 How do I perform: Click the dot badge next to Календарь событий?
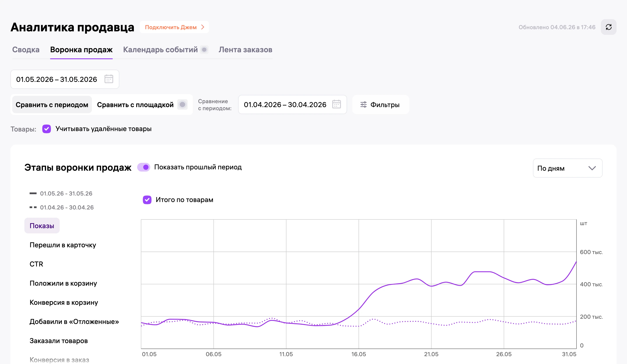(x=204, y=50)
